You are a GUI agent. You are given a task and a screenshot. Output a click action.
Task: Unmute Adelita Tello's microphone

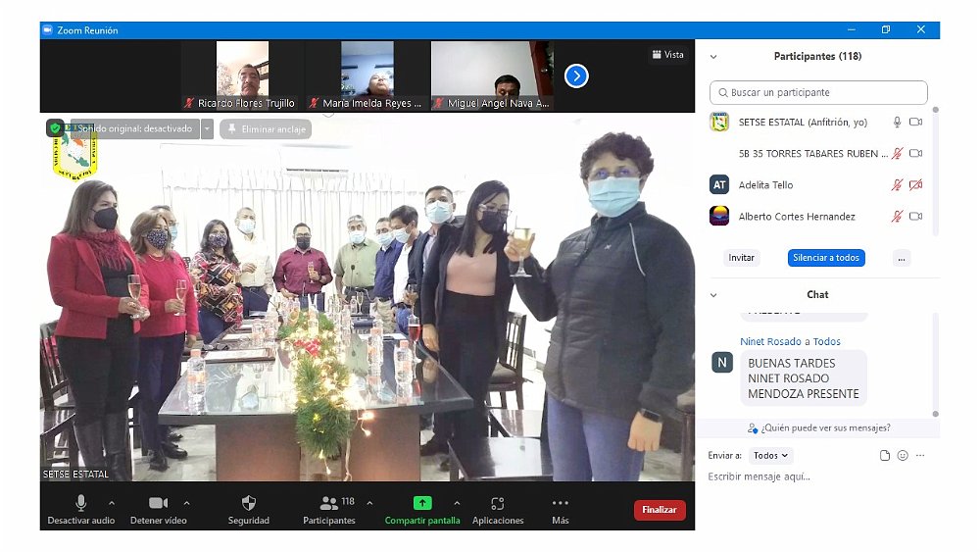(x=896, y=185)
